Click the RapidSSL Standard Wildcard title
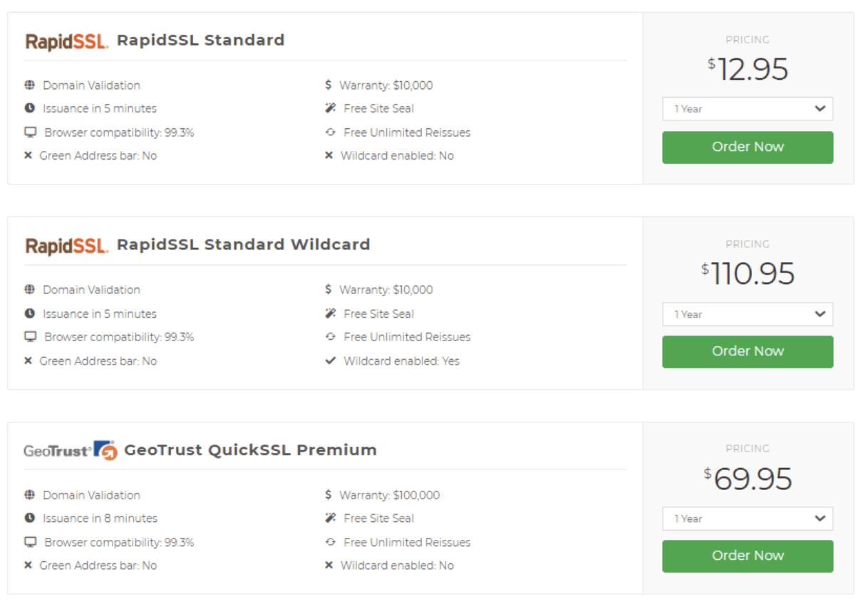Screen dimensions: 868x614 click(243, 245)
